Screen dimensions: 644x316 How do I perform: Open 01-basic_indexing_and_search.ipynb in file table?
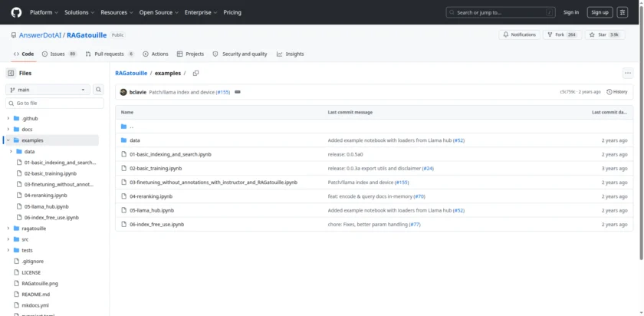170,154
